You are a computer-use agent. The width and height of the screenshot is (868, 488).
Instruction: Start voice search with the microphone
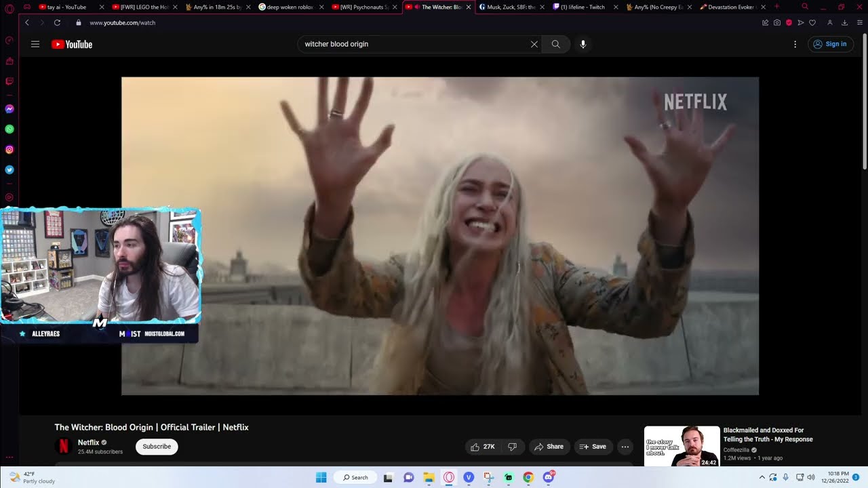tap(583, 44)
